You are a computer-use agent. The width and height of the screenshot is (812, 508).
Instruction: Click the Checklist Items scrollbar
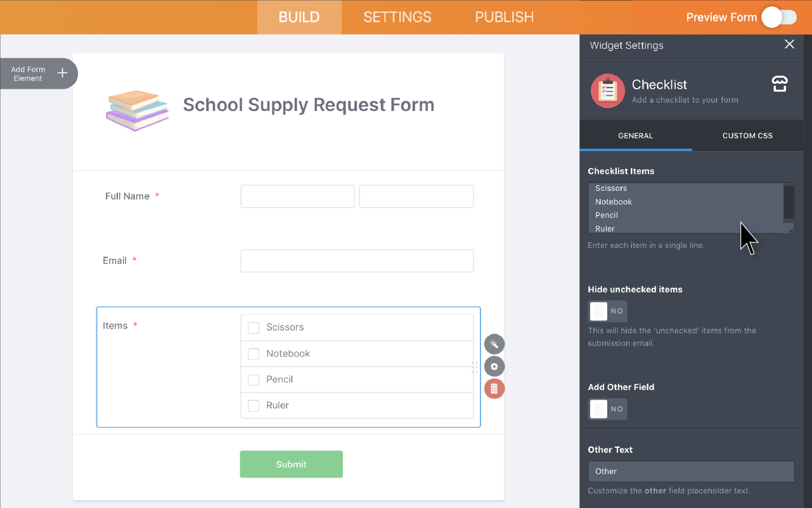(788, 203)
